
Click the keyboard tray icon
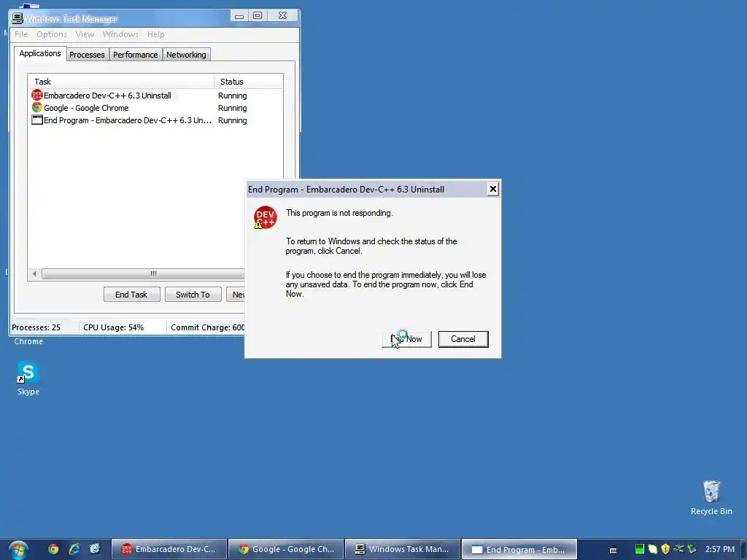613,550
